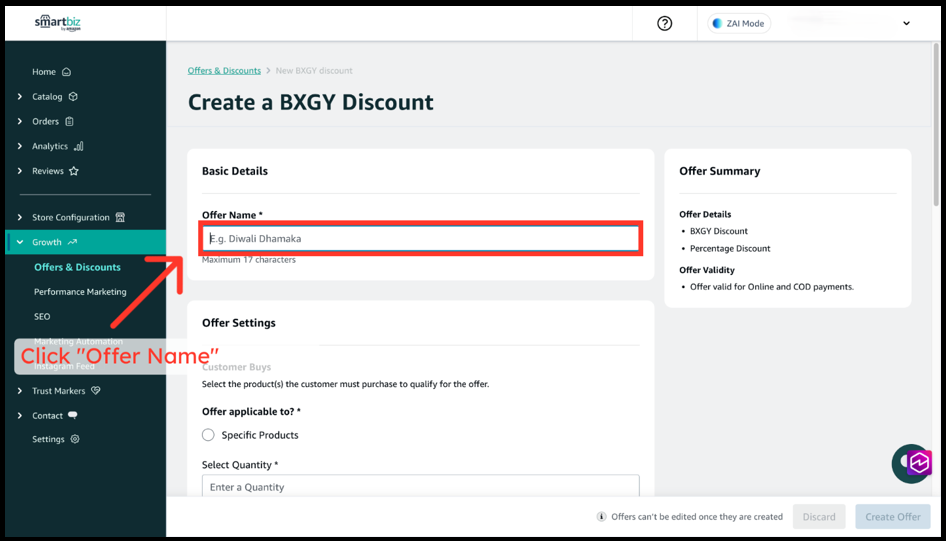Go to SEO in the Growth submenu
This screenshot has width=946, height=541.
tap(42, 316)
